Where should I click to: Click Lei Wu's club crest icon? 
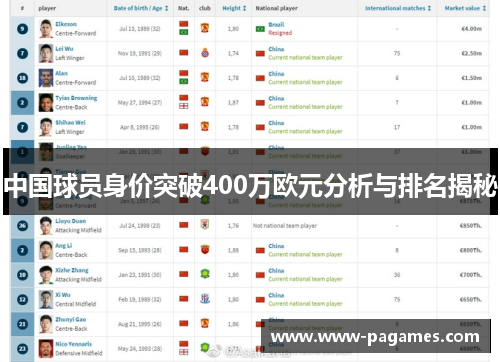click(x=205, y=53)
